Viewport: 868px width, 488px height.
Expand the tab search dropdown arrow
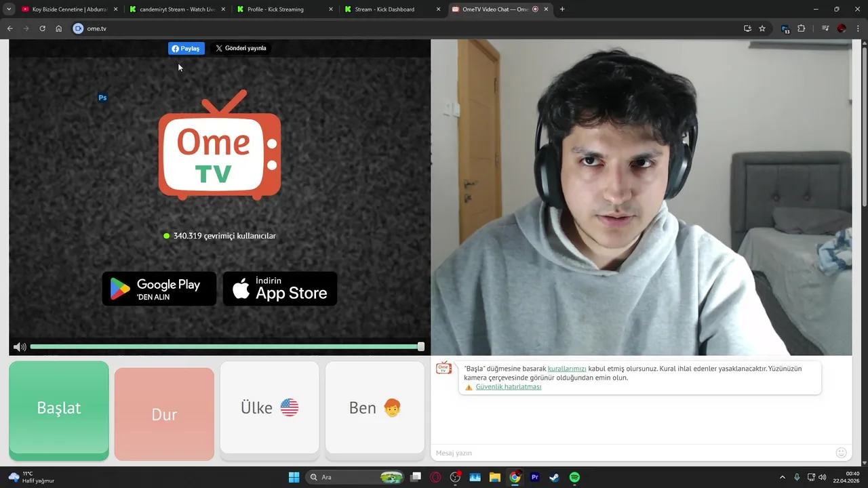click(9, 9)
